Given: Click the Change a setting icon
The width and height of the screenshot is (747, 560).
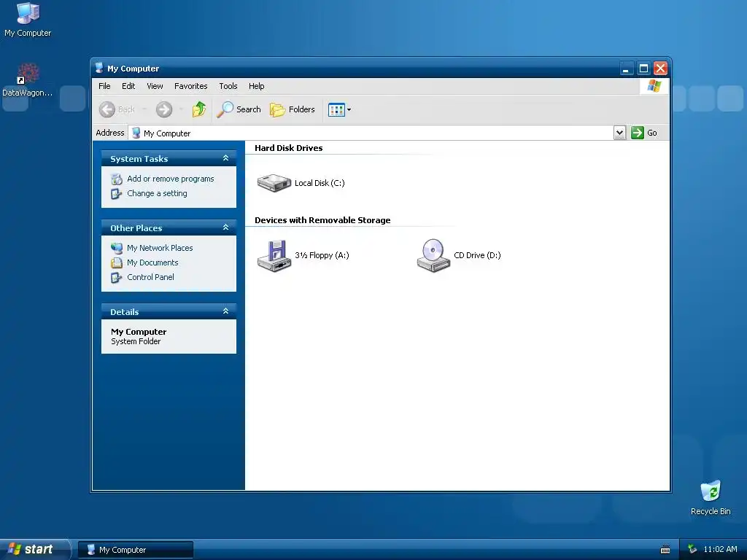Looking at the screenshot, I should click(x=117, y=194).
